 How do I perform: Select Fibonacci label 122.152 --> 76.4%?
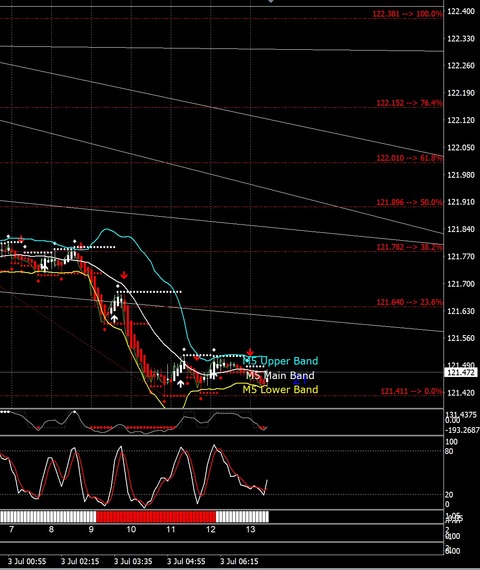(x=409, y=103)
